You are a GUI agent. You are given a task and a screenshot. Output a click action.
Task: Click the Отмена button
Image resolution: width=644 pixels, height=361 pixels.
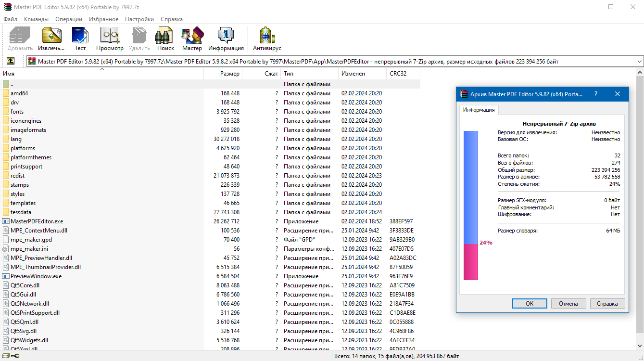[568, 304]
